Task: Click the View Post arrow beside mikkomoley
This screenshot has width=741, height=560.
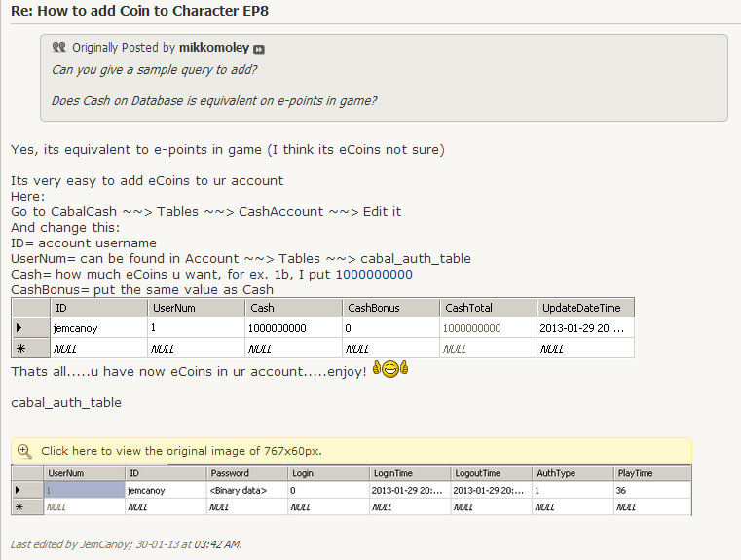Action: 259,48
